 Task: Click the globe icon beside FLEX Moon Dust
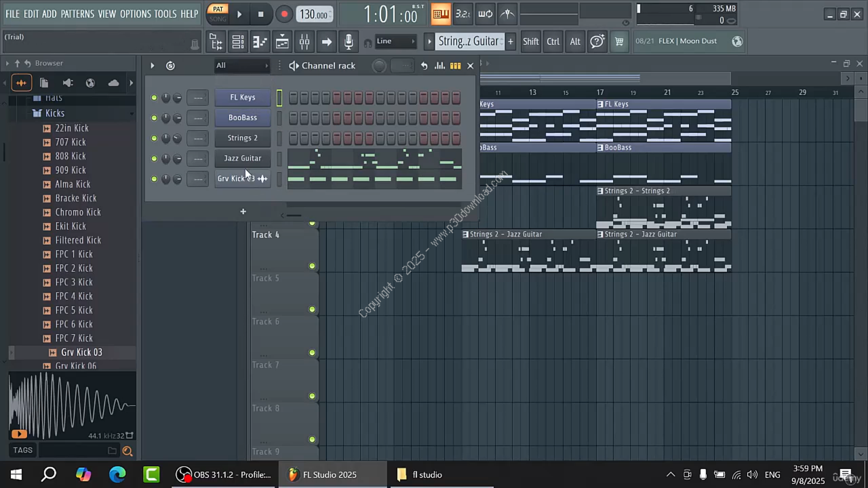pyautogui.click(x=737, y=41)
